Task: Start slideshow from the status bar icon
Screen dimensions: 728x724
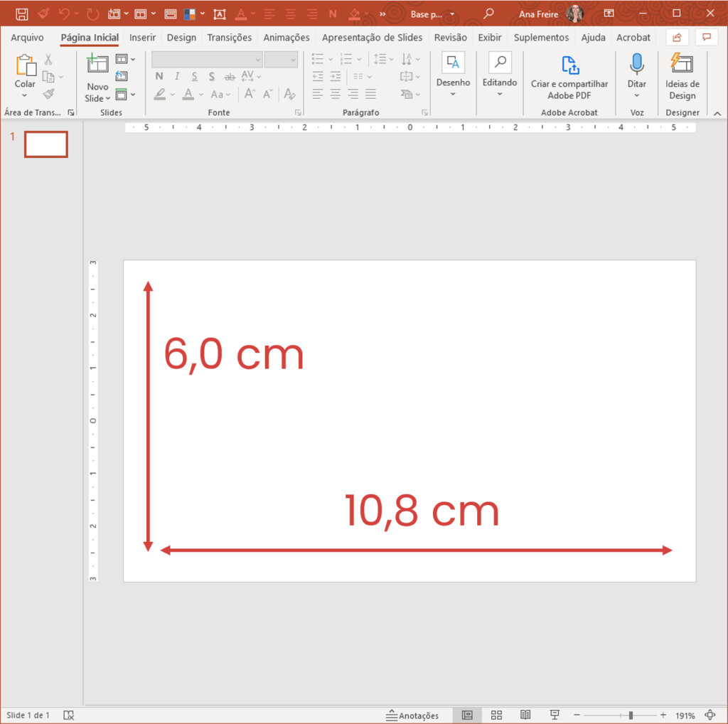Action: 554,715
